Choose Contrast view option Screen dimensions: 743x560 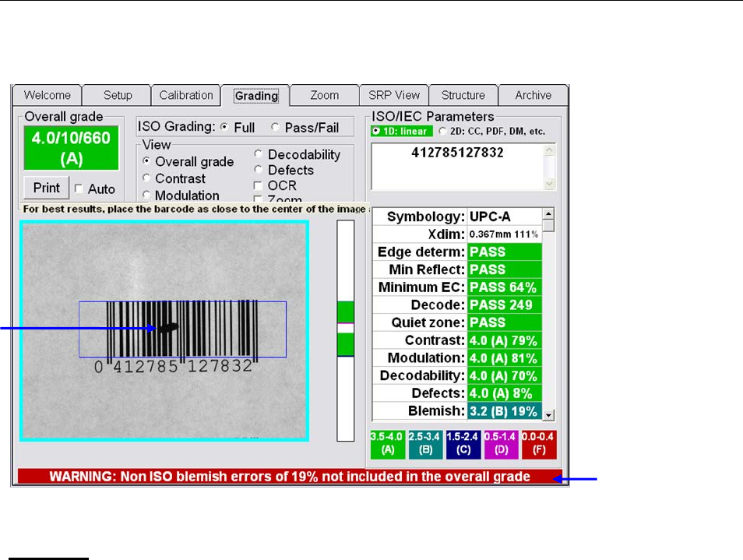[x=146, y=178]
